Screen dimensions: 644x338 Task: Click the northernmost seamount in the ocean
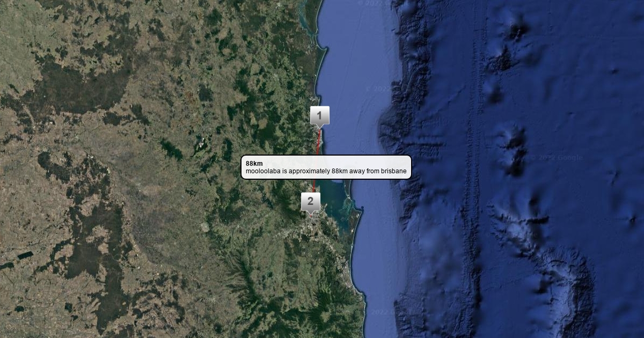[518, 30]
